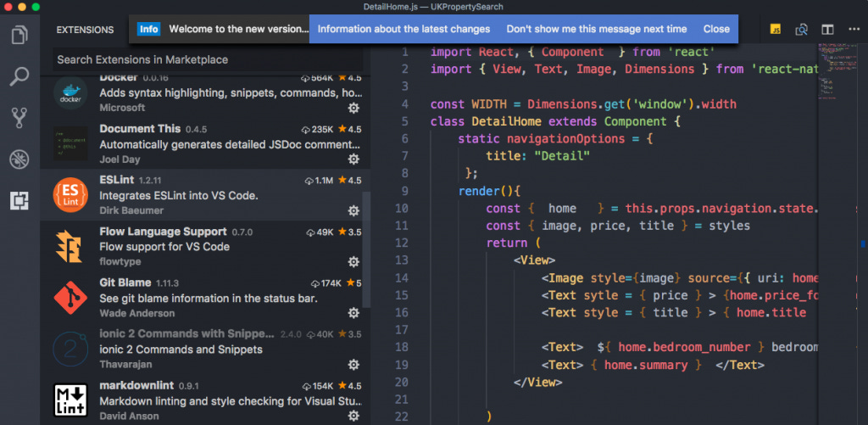Click publisher name Dirk Baeumer
The image size is (868, 425).
pyautogui.click(x=131, y=210)
